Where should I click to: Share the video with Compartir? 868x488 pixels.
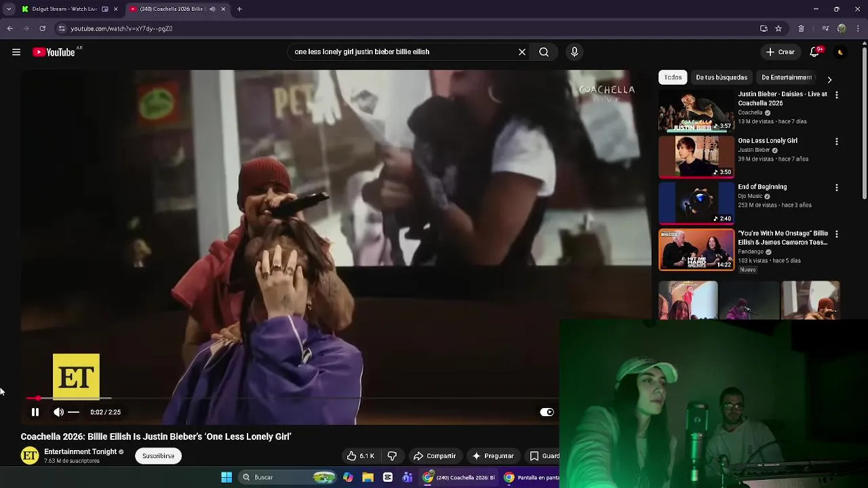[435, 456]
